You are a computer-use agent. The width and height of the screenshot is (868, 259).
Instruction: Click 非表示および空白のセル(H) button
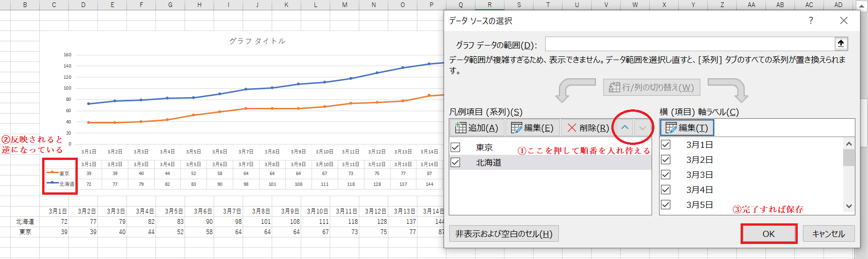(x=504, y=234)
